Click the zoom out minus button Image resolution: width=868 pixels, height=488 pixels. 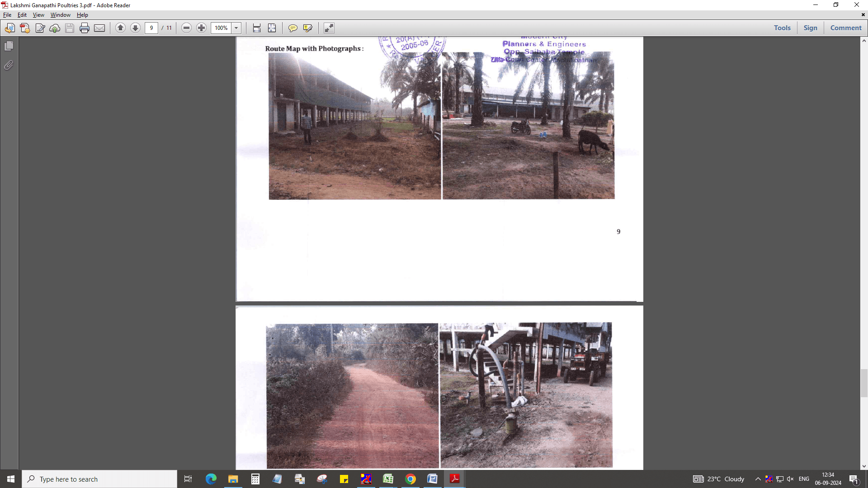point(186,28)
